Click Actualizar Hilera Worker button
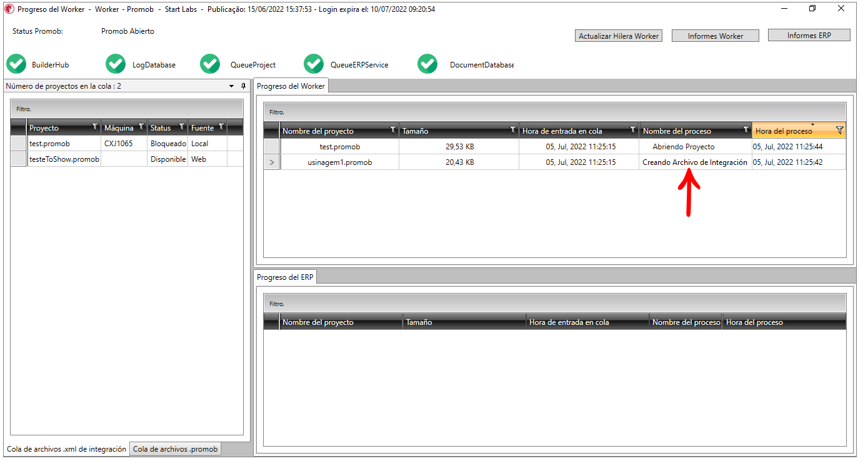Screen dimensions: 868x461 [618, 36]
